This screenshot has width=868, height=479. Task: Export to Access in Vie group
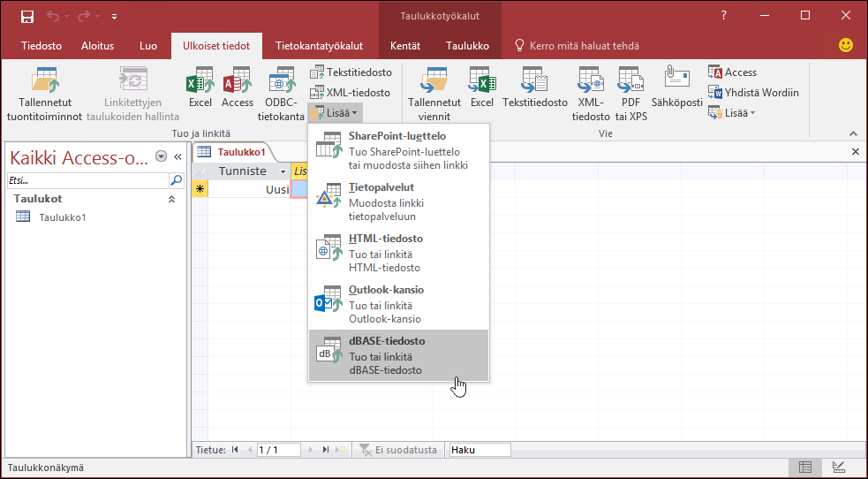click(x=732, y=72)
